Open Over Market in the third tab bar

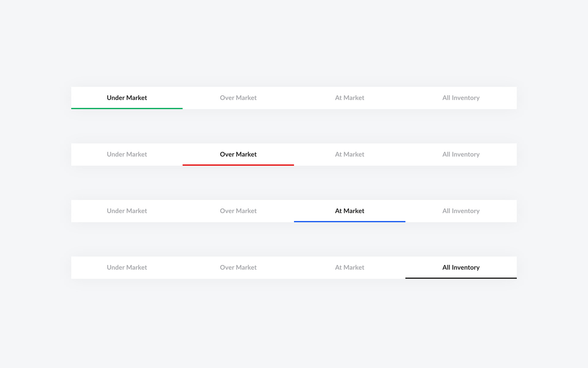coord(238,211)
